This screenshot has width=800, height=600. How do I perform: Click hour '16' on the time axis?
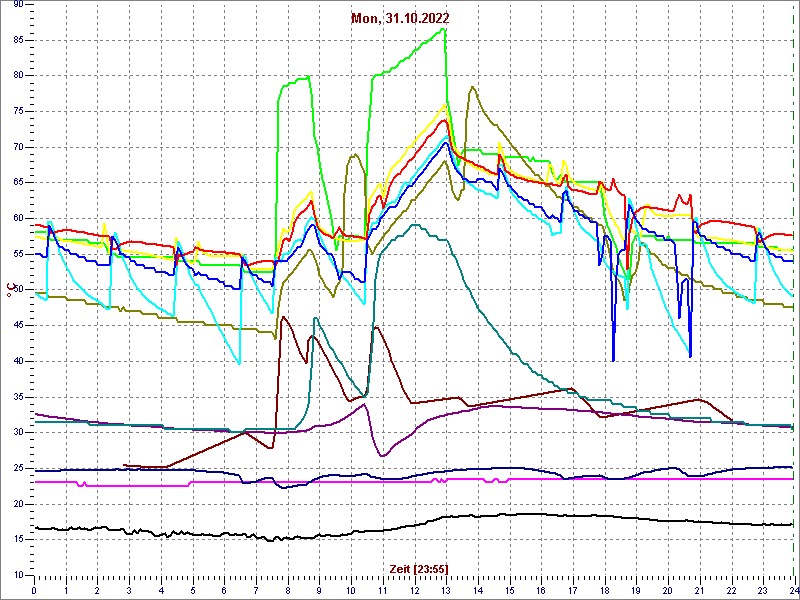tap(540, 590)
